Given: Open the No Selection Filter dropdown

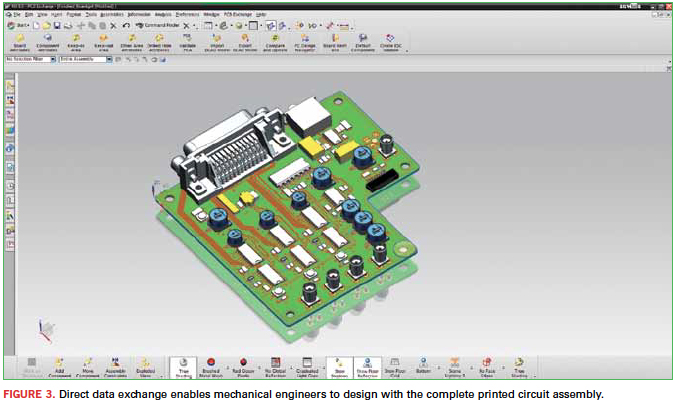Looking at the screenshot, I should [30, 60].
